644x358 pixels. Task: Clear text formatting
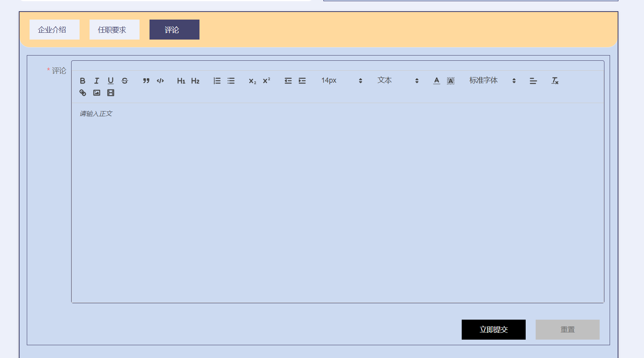(555, 81)
